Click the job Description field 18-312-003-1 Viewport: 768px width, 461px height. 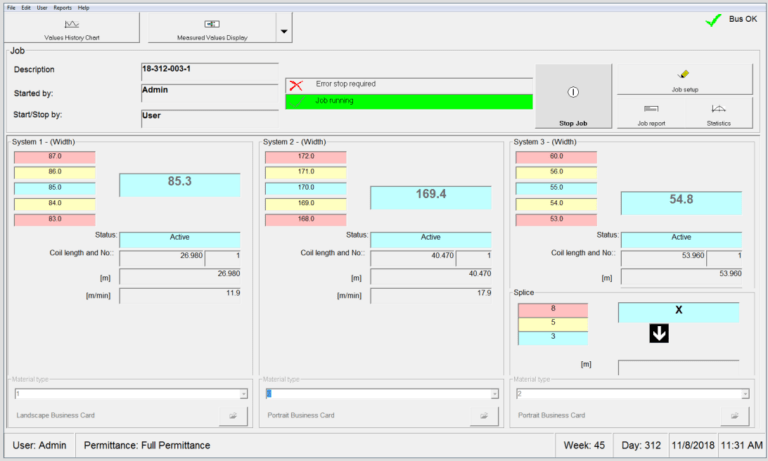209,70
